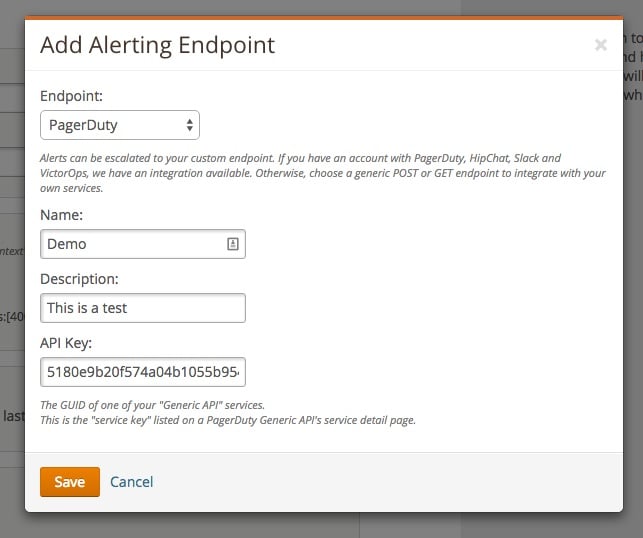Click the 'Description:' label

pos(79,278)
